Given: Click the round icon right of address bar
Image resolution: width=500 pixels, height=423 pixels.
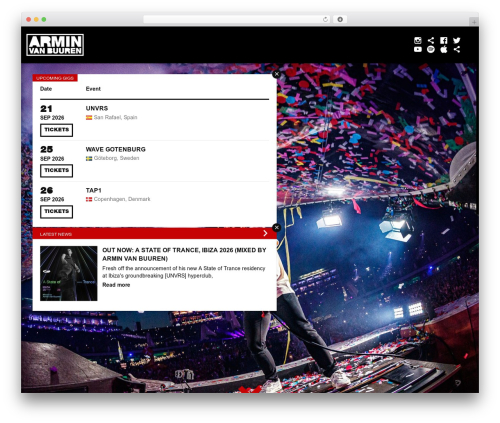Looking at the screenshot, I should coord(340,20).
